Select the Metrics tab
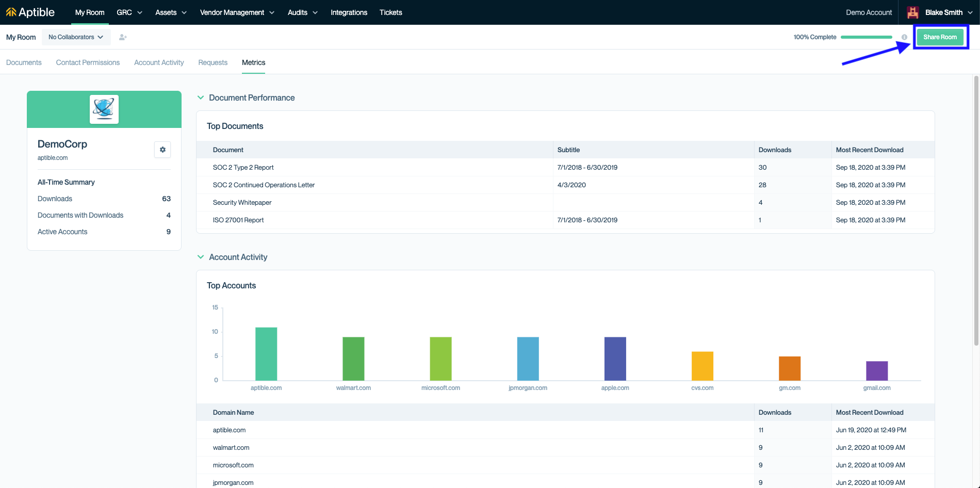 click(254, 62)
